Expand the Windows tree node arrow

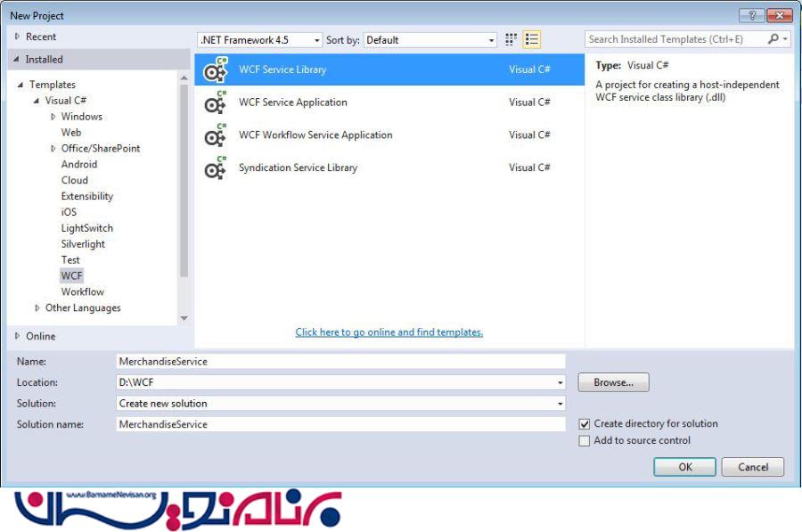pyautogui.click(x=53, y=117)
